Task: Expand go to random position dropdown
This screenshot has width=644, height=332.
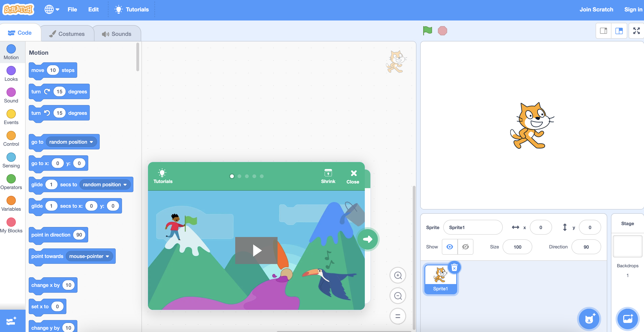Action: point(91,142)
